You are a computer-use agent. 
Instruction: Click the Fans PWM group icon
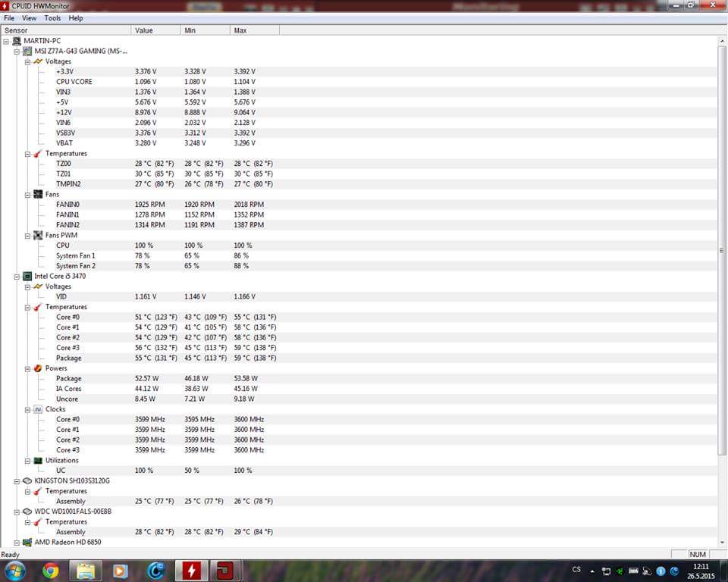point(38,236)
